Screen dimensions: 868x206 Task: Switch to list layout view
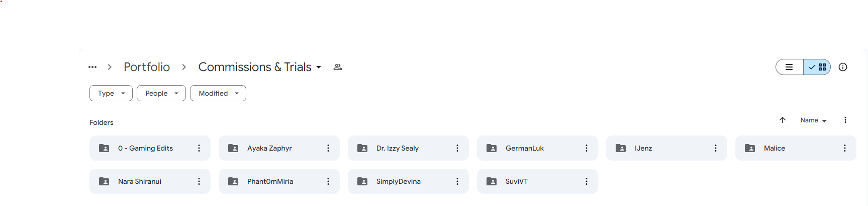[790, 67]
